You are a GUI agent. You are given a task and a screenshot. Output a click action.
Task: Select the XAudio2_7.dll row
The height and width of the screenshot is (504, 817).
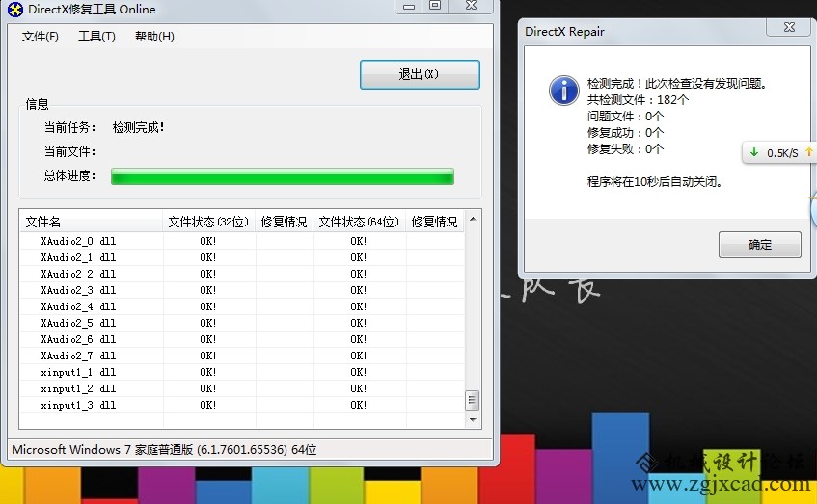(242, 356)
